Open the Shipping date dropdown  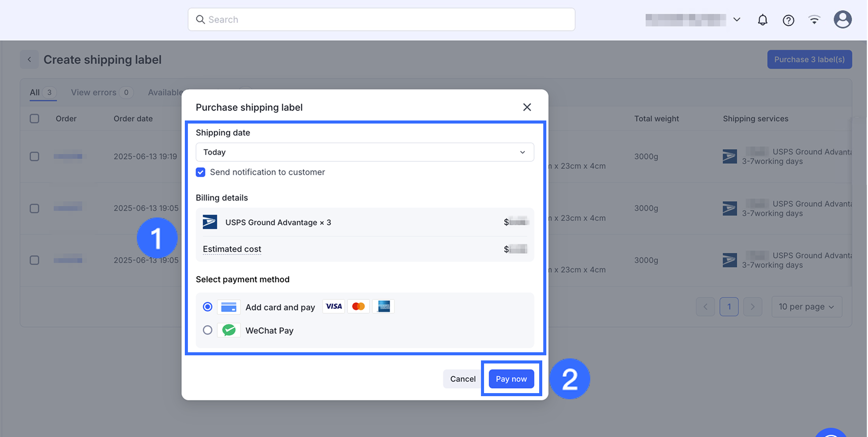pyautogui.click(x=365, y=152)
